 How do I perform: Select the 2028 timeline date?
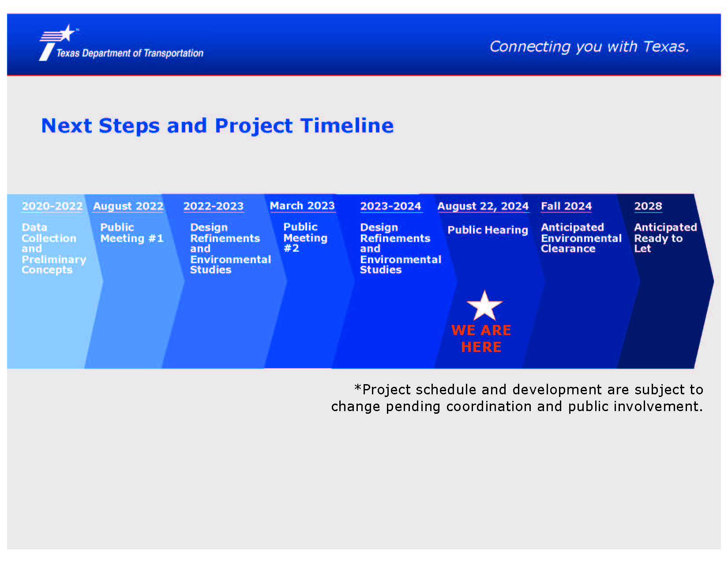[x=648, y=206]
